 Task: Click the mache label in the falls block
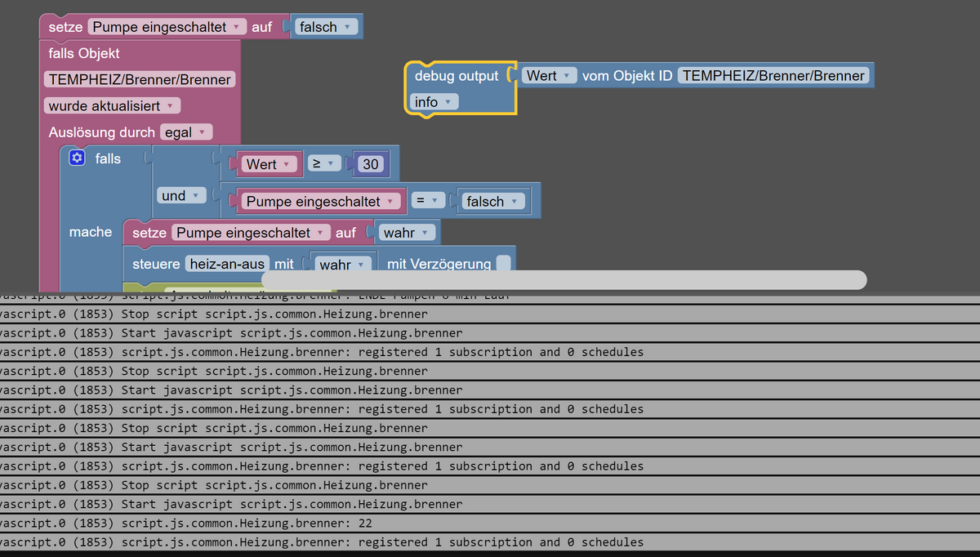coord(91,232)
